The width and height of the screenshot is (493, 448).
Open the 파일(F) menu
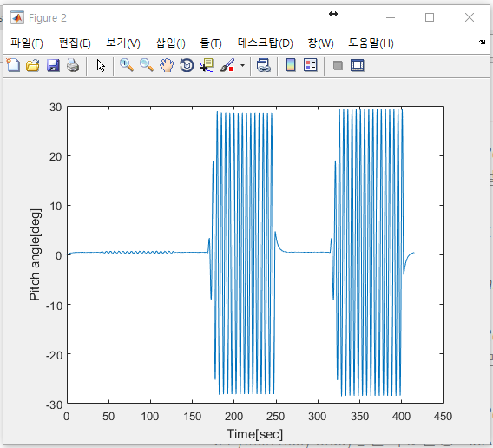pyautogui.click(x=27, y=43)
